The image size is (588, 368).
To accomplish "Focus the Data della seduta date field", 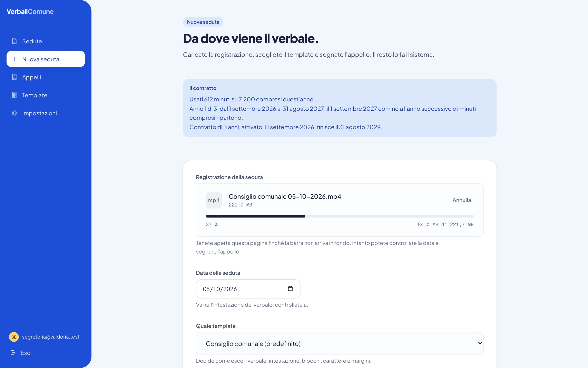I will pos(248,289).
